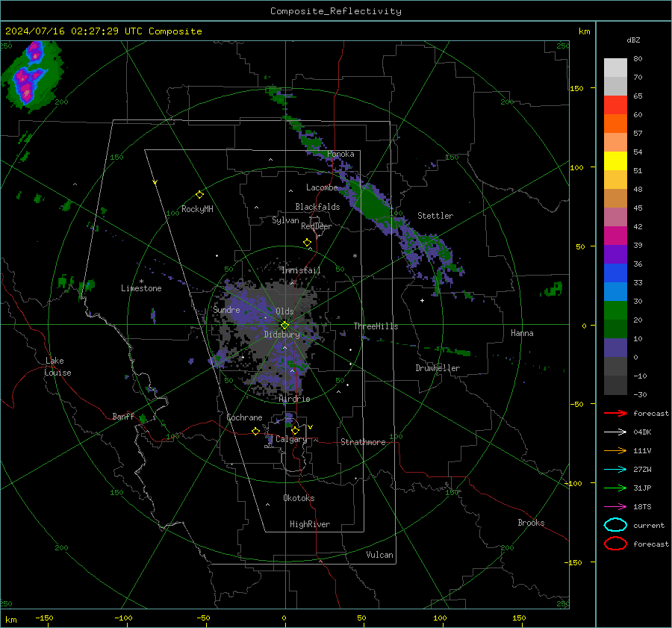Click the magenta 42-39 dBZ color band
The width and height of the screenshot is (672, 628).
(x=615, y=236)
